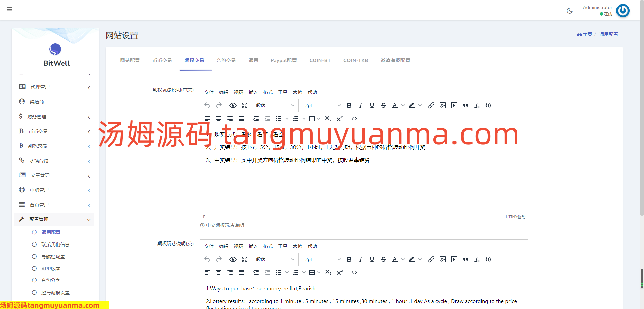Open source code view in Chinese editor

[x=354, y=119]
